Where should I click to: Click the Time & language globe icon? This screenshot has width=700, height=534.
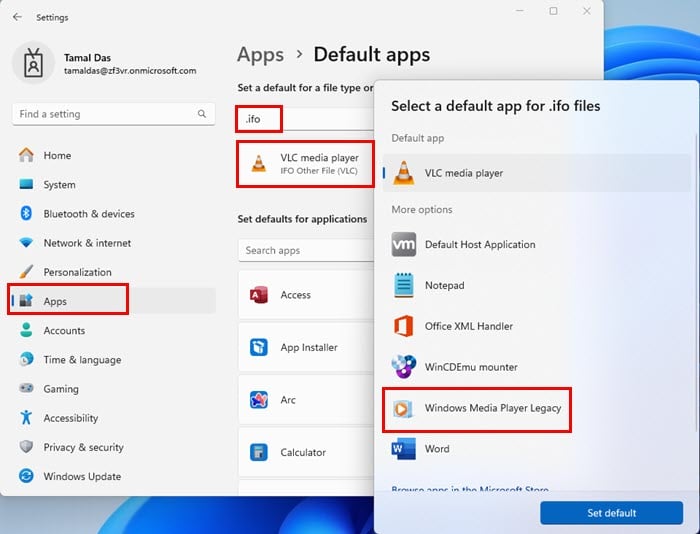point(26,359)
